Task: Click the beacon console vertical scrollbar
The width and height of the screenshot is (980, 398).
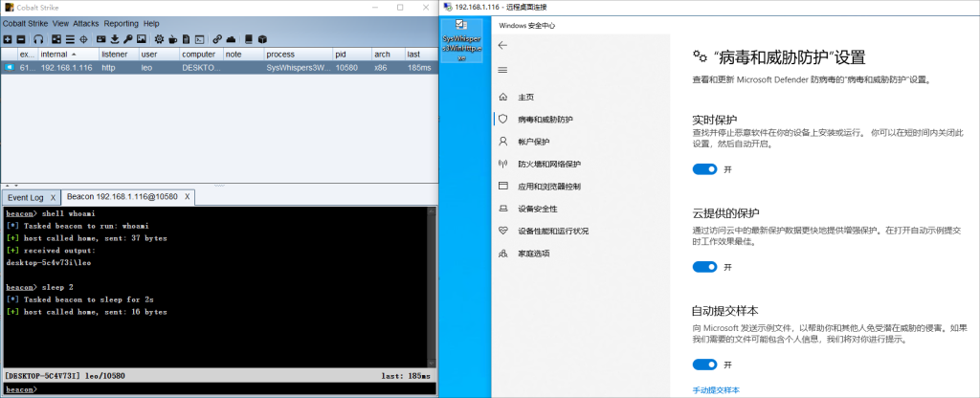Action: coord(432,287)
